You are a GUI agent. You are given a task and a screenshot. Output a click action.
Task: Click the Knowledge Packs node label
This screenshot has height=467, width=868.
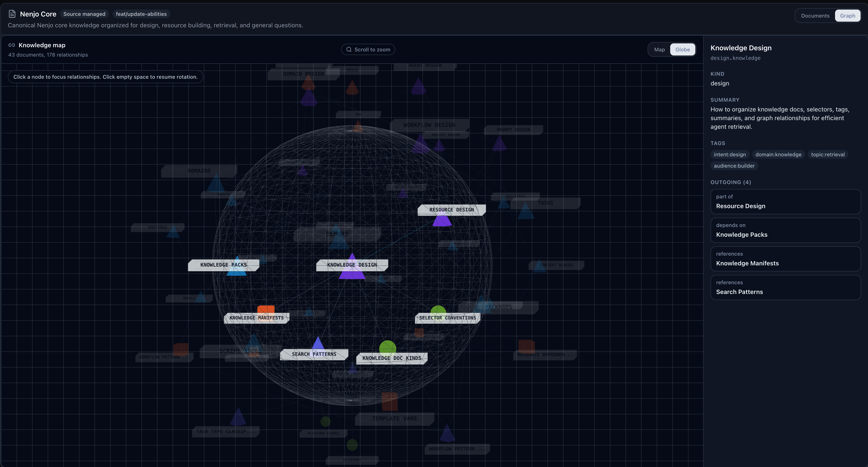[x=223, y=265]
